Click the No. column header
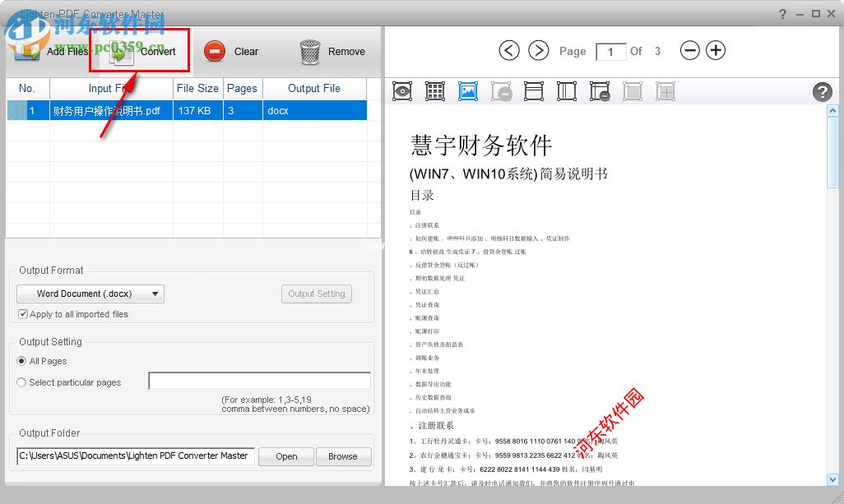The image size is (844, 504). pyautogui.click(x=27, y=88)
